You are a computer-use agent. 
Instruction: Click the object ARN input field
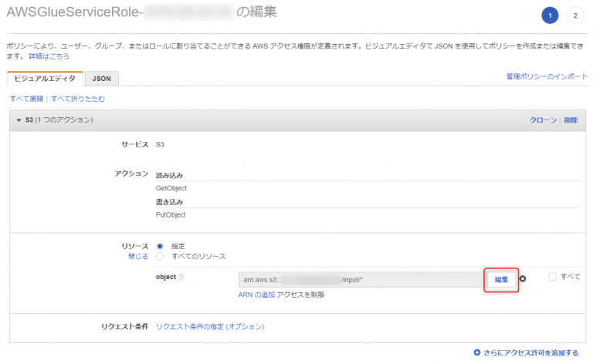(361, 279)
